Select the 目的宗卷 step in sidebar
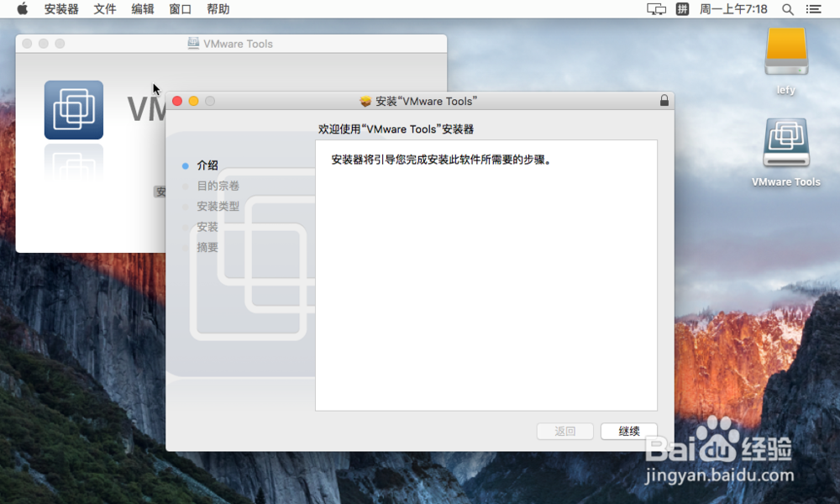 (218, 186)
